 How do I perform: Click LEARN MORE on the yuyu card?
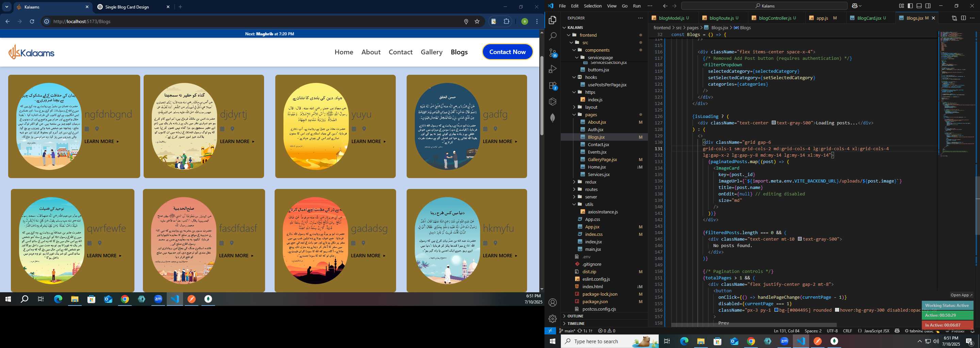point(368,141)
